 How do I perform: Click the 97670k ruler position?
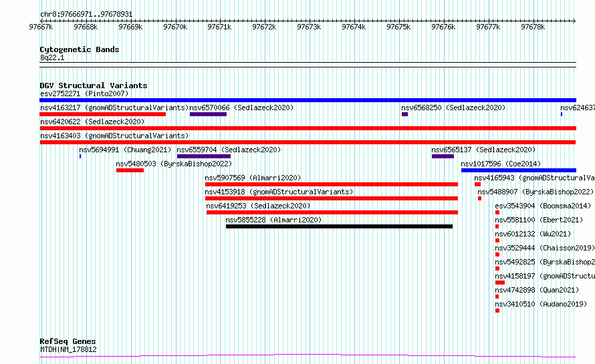(175, 27)
